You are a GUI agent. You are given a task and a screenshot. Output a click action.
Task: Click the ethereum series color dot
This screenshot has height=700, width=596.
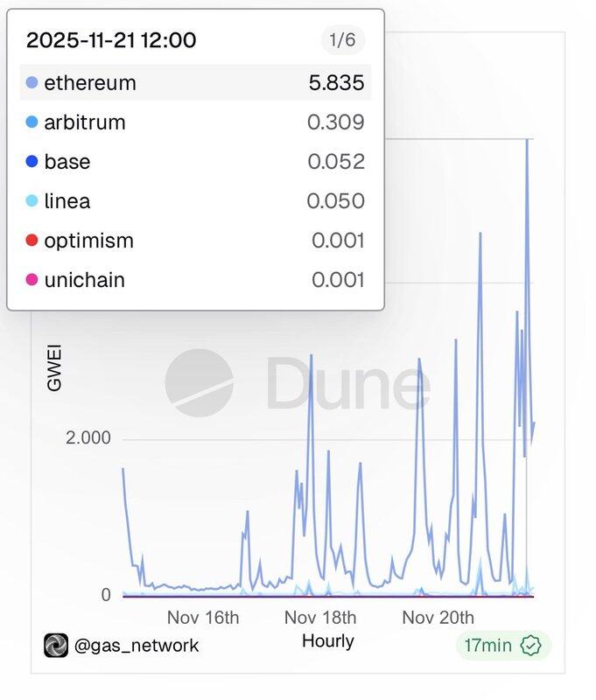coord(32,83)
